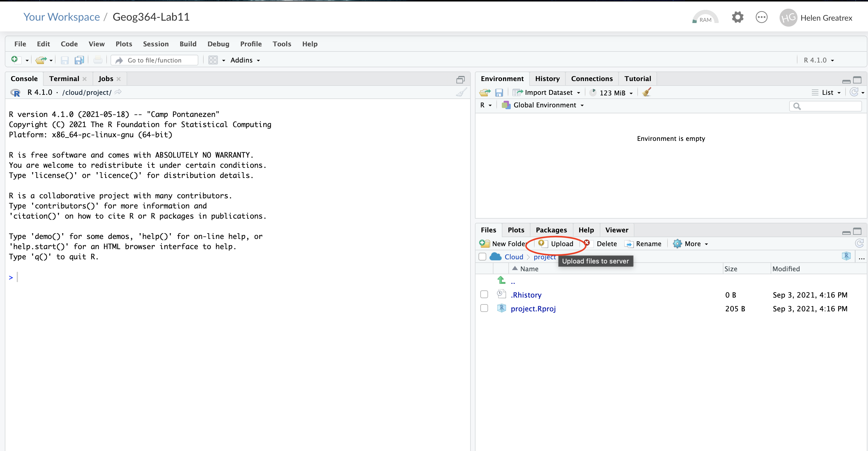The width and height of the screenshot is (868, 451).
Task: Click the broom icon to clear console
Action: [x=461, y=92]
